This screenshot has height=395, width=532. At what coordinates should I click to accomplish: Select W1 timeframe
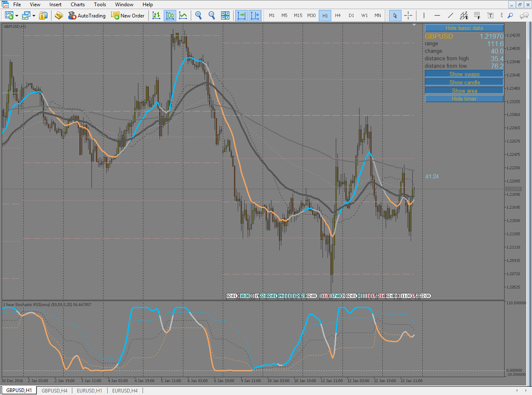365,16
